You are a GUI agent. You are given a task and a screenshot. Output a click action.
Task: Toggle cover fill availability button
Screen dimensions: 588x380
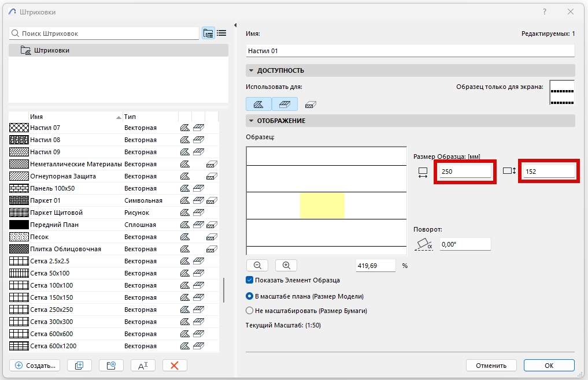(x=284, y=104)
